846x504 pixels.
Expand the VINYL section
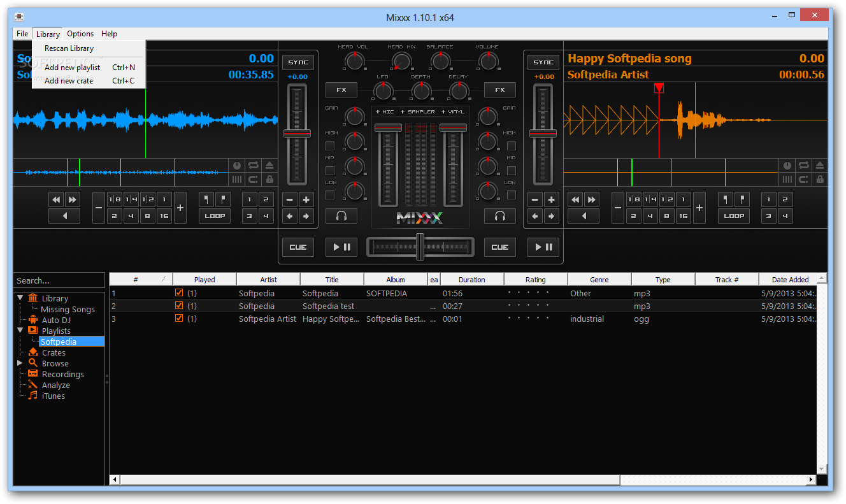click(453, 112)
